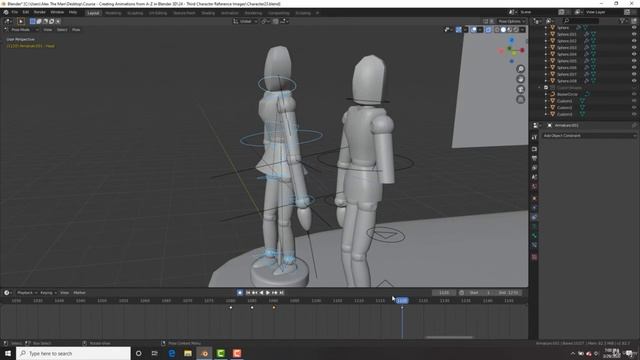Open Blender from the Windows taskbar
Image resolution: width=640 pixels, height=360 pixels.
click(x=204, y=353)
